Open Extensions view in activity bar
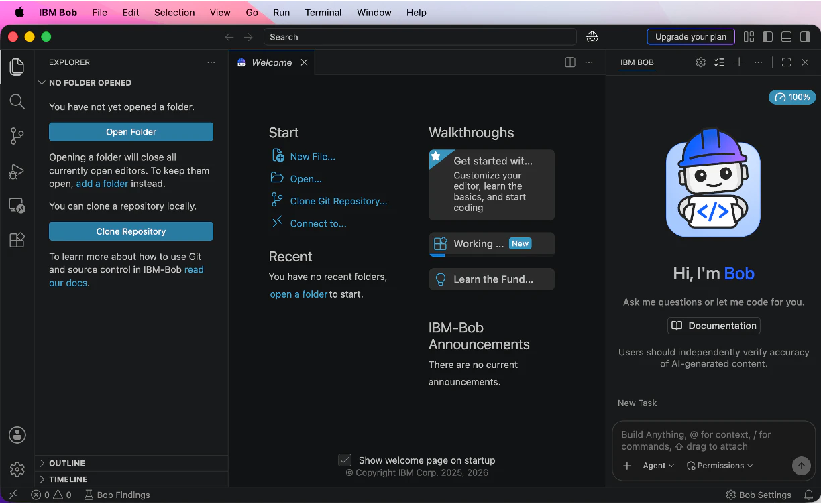The width and height of the screenshot is (821, 504). pyautogui.click(x=17, y=240)
